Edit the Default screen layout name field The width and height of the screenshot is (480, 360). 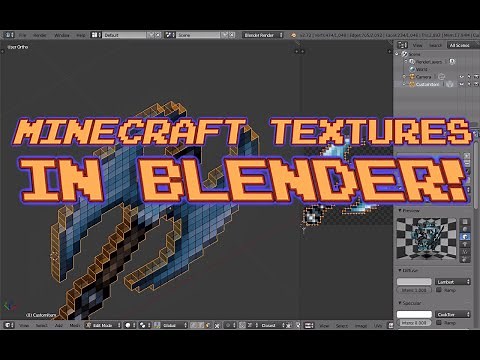tap(124, 35)
